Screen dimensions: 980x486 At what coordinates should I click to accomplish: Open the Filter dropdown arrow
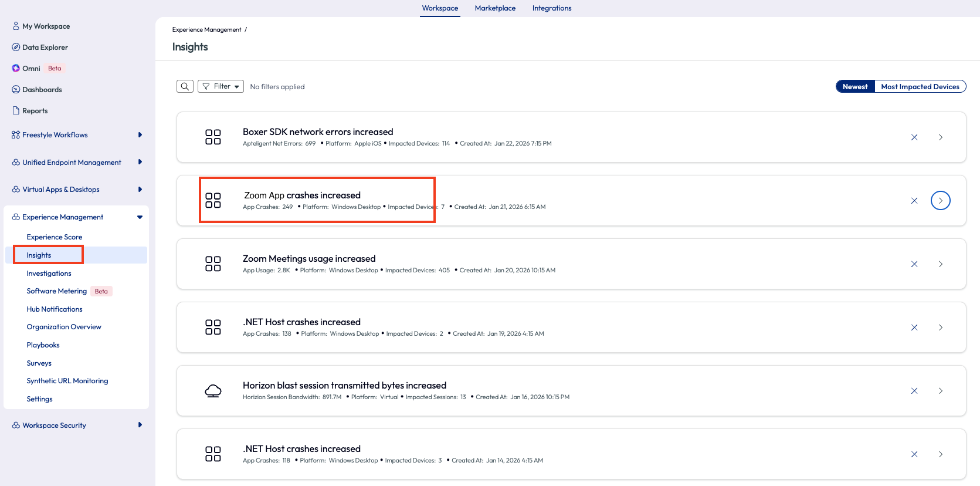click(237, 86)
